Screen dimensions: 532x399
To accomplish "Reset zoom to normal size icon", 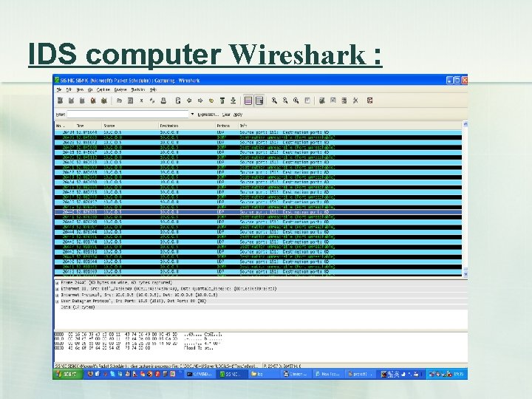I will coord(296,100).
